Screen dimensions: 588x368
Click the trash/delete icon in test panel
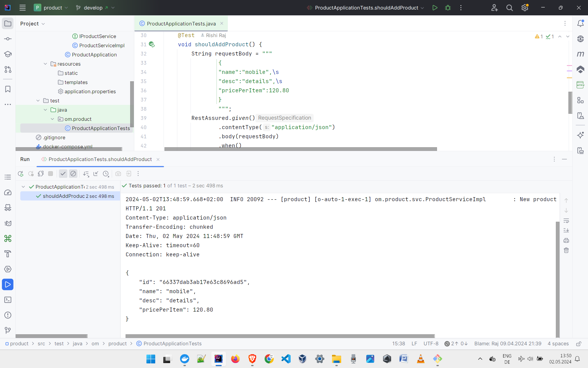coord(567,251)
